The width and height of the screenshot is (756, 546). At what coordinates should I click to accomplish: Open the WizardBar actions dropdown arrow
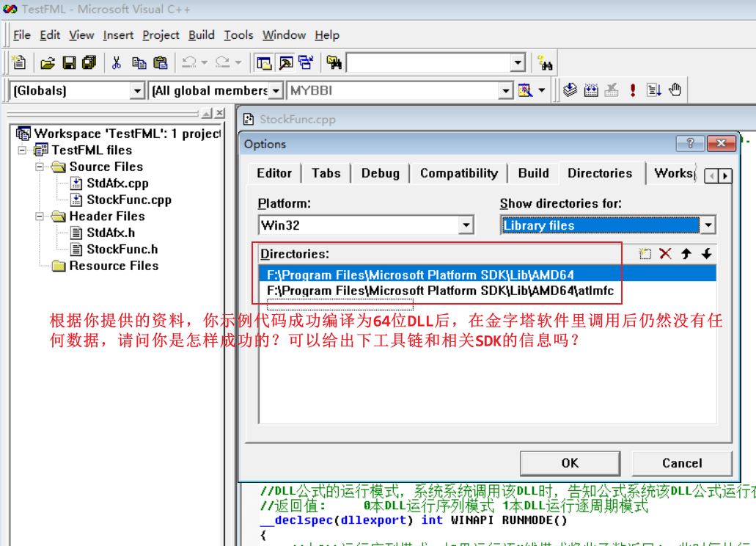(542, 90)
